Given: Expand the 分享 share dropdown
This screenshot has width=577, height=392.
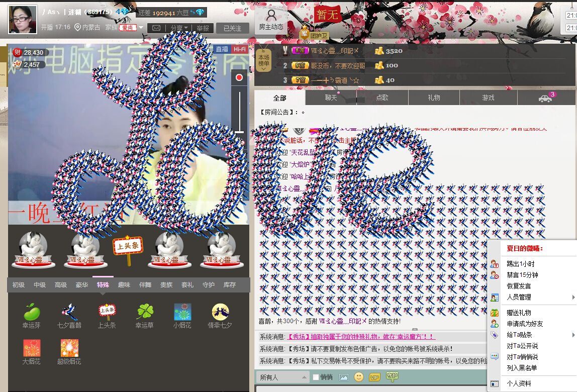Looking at the screenshot, I should (179, 28).
